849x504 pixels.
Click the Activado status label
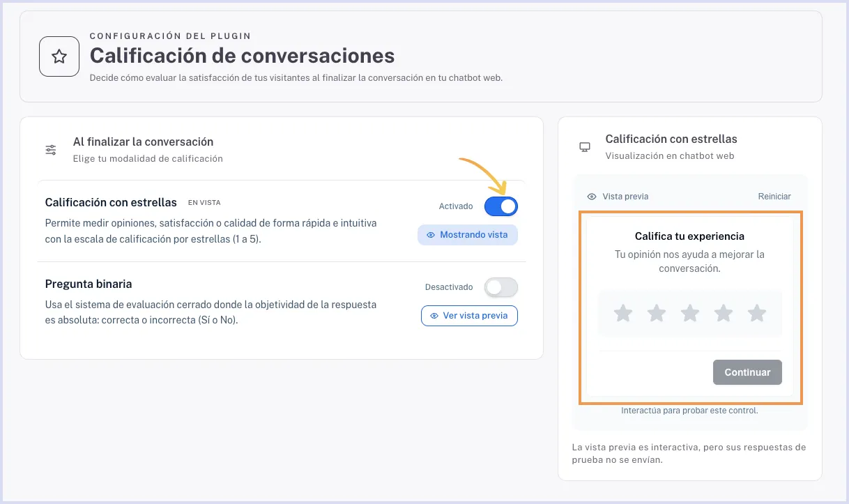point(456,206)
